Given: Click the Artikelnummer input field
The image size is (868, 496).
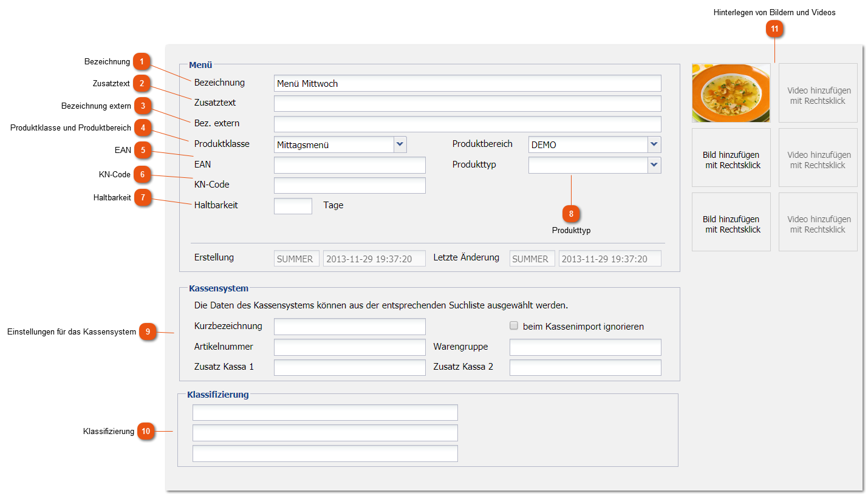Looking at the screenshot, I should (349, 347).
